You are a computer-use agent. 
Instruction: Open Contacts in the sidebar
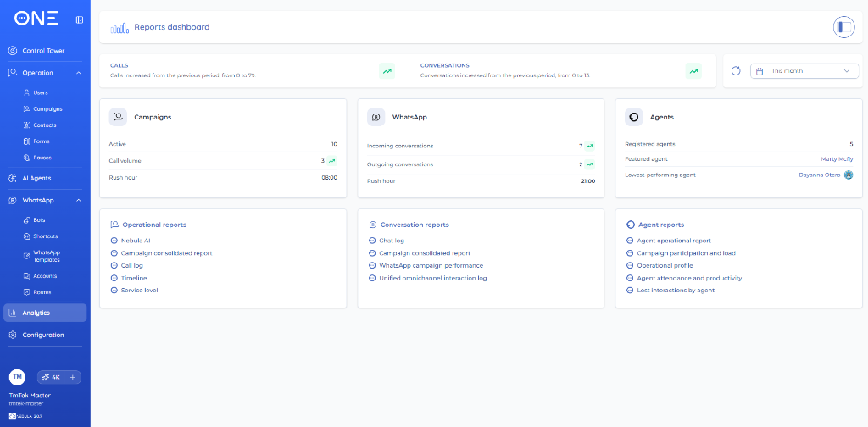coord(44,125)
